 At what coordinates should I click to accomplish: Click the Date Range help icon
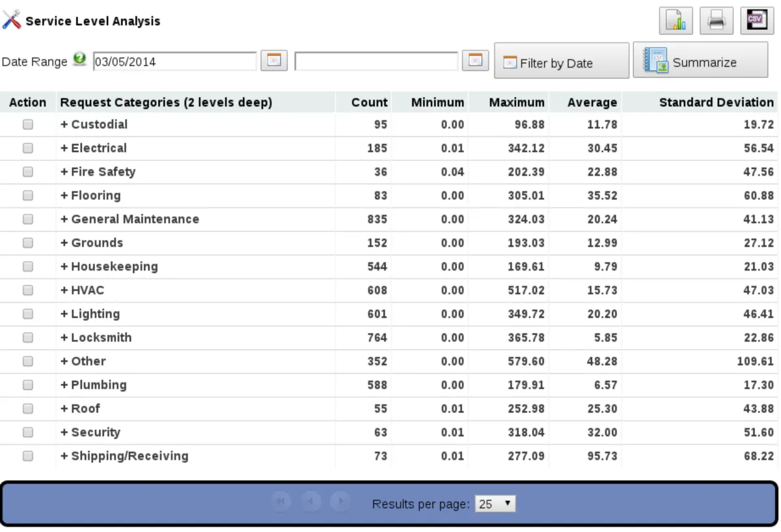tap(79, 60)
